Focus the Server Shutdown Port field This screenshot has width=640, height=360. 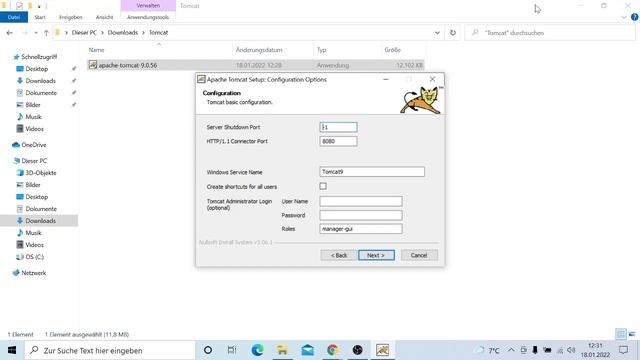pyautogui.click(x=338, y=127)
